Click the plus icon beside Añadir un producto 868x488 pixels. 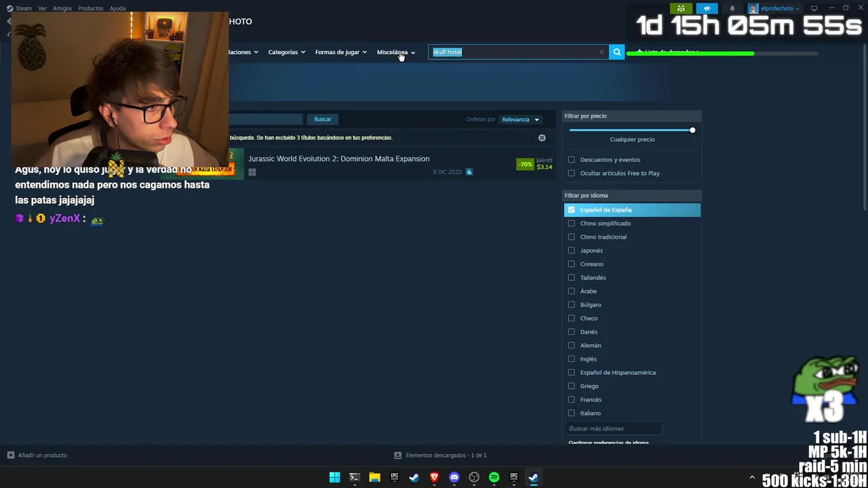tap(10, 455)
